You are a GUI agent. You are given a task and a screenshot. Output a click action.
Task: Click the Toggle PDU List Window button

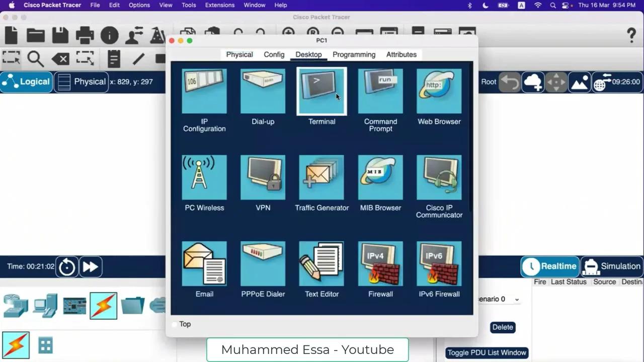pyautogui.click(x=487, y=352)
